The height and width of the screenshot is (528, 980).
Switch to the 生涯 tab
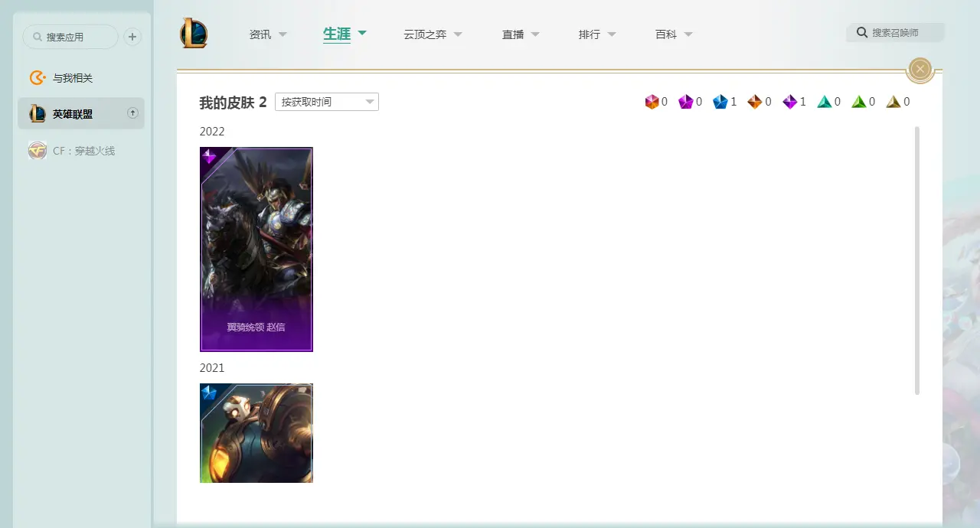point(337,34)
